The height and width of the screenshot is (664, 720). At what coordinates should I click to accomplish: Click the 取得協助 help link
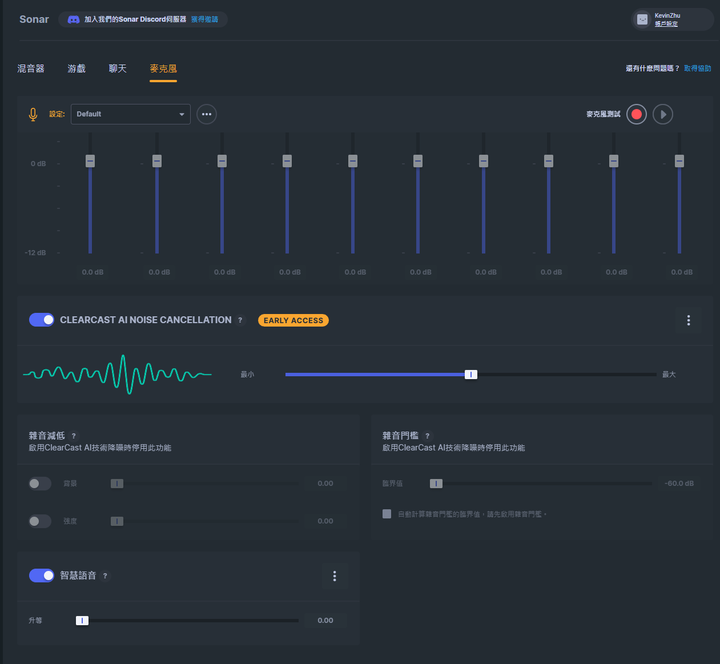tap(697, 68)
